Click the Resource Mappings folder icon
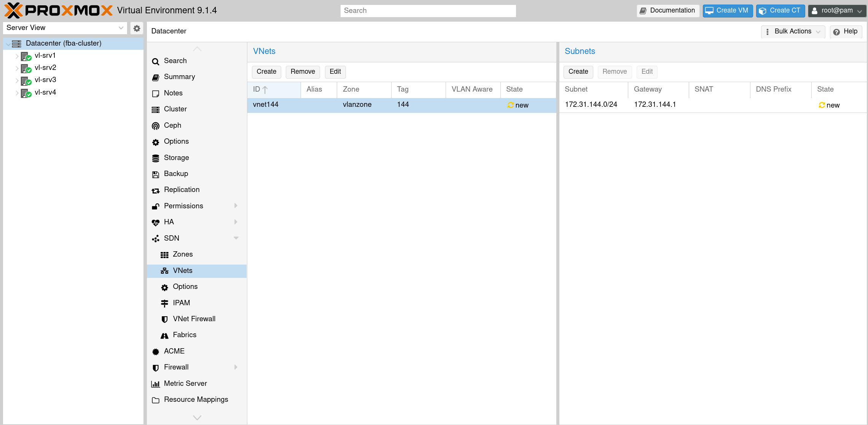Viewport: 868px width, 425px height. [156, 400]
